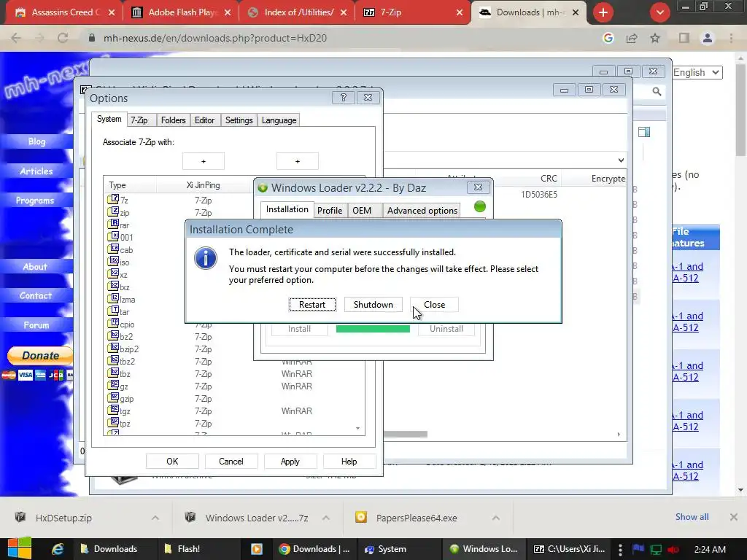
Task: Click the green install progress bar
Action: (x=373, y=329)
